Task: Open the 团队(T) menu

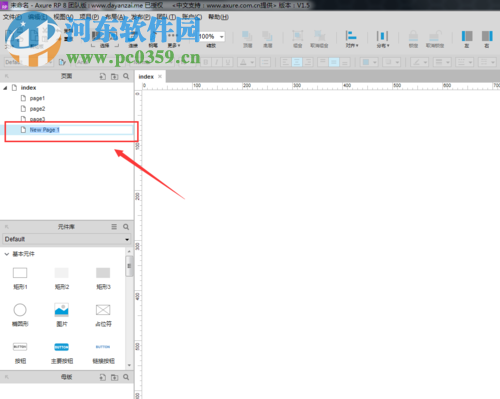Action: pos(166,17)
